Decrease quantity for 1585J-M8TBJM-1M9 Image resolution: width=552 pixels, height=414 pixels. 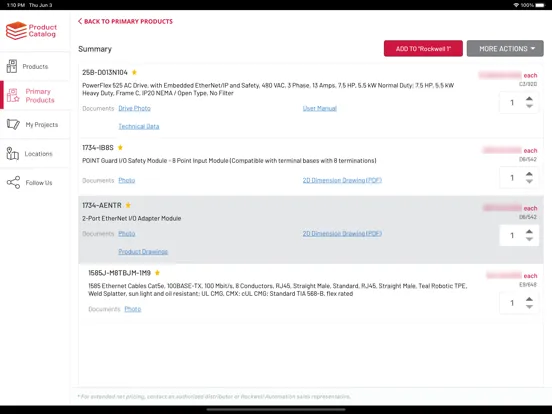tap(529, 307)
